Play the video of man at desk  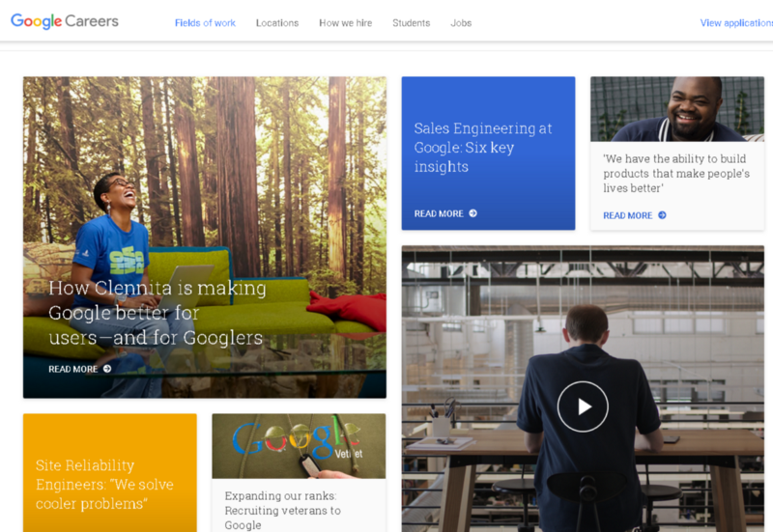[583, 406]
